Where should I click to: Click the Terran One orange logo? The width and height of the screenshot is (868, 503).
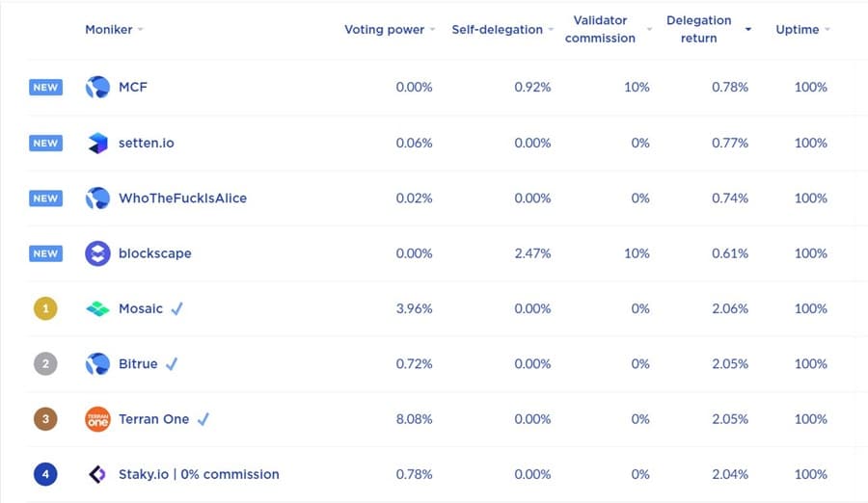coord(97,419)
